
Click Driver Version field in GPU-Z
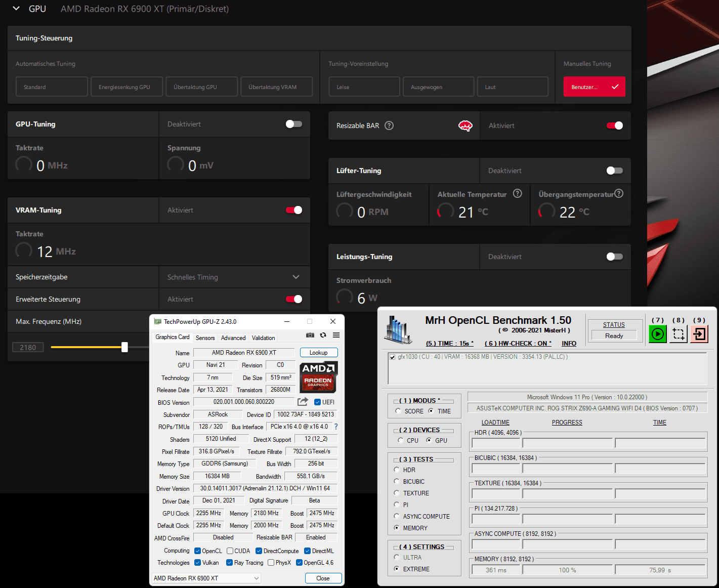(265, 488)
